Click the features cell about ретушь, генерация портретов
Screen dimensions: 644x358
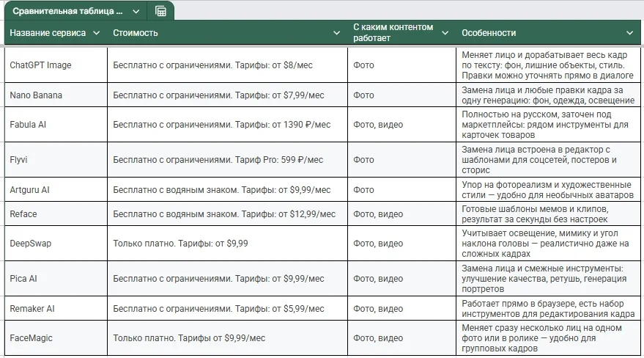click(548, 279)
